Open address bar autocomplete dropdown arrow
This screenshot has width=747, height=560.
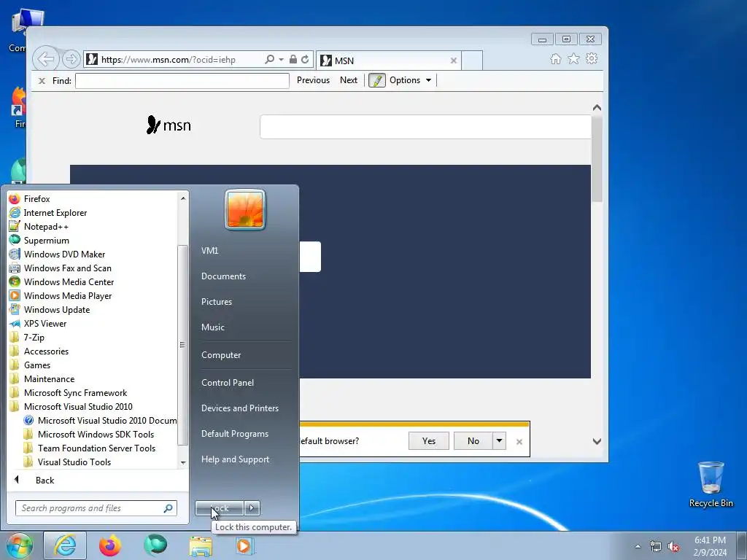pos(281,60)
